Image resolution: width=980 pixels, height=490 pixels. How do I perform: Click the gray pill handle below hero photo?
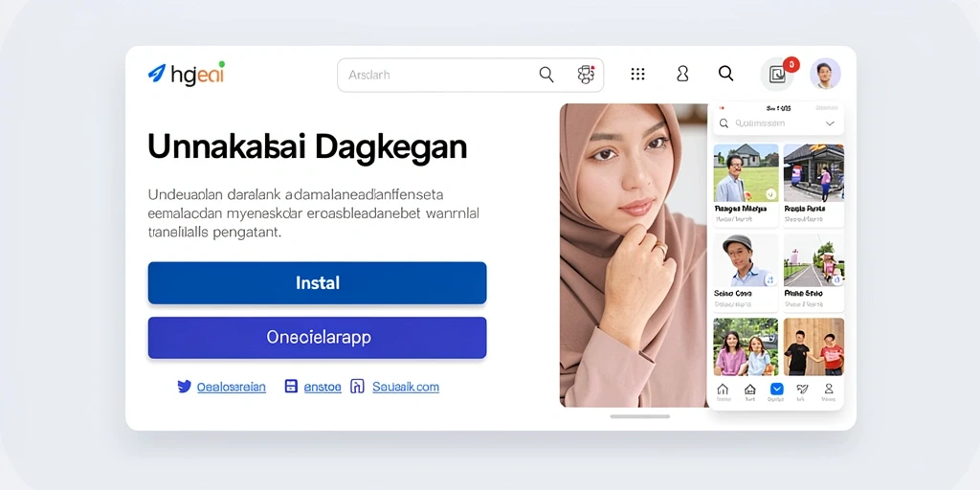(640, 416)
